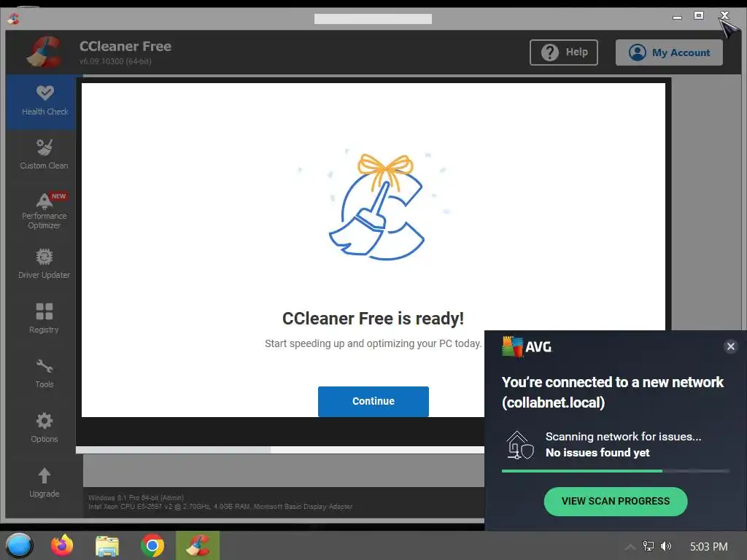Open the Tools section
The width and height of the screenshot is (747, 560).
[x=44, y=373]
